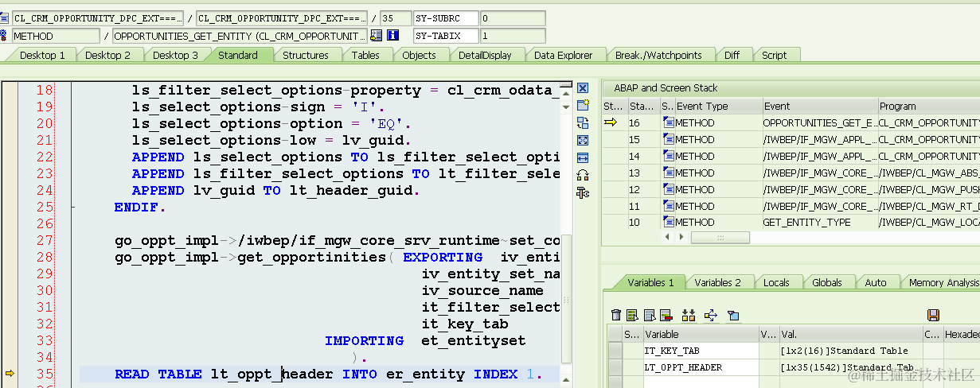The image size is (980, 388).
Task: Click the new tool icon beside stack
Action: point(583,106)
